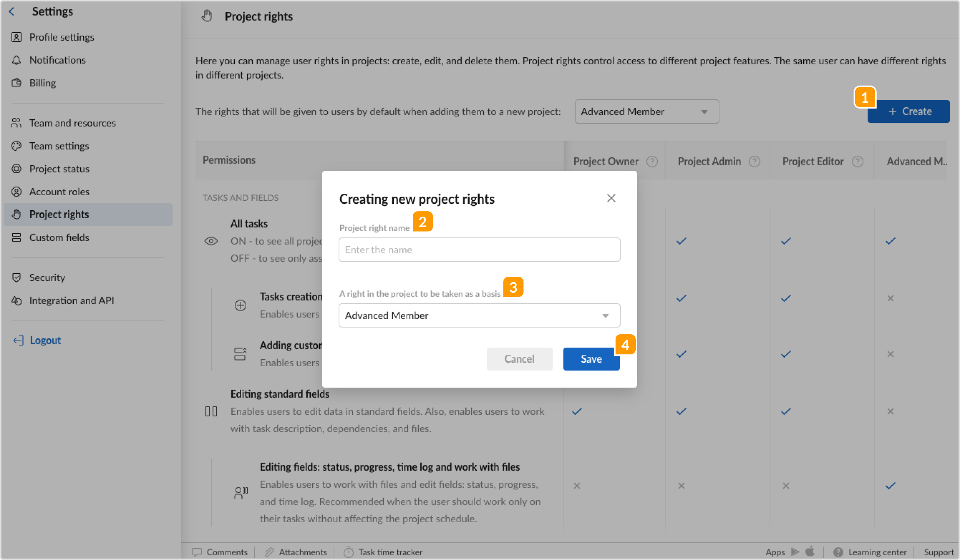Click the Adding custom fields icon

tap(241, 354)
